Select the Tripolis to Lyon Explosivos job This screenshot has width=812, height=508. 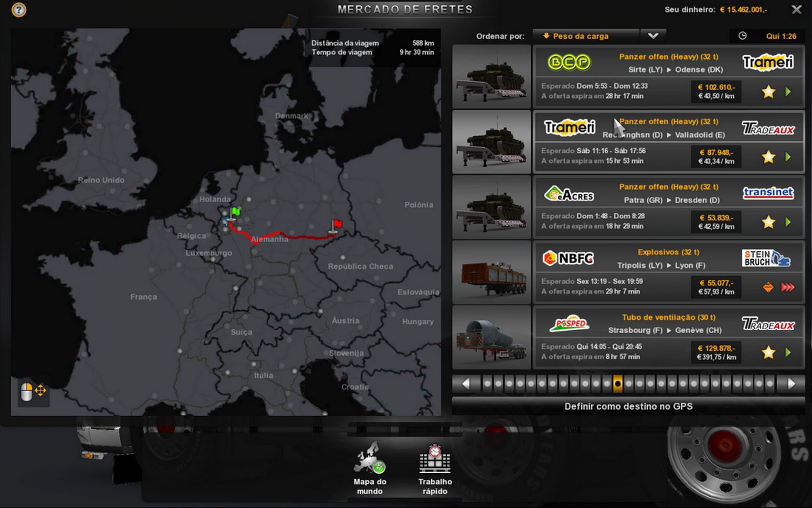(668, 272)
